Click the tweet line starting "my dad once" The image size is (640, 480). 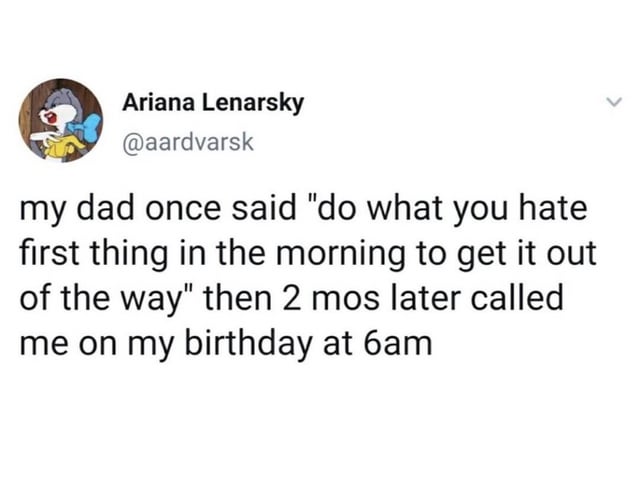[x=304, y=209]
